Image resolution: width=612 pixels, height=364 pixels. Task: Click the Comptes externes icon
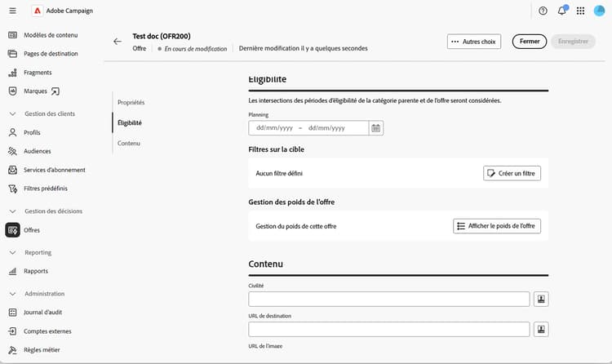click(12, 331)
